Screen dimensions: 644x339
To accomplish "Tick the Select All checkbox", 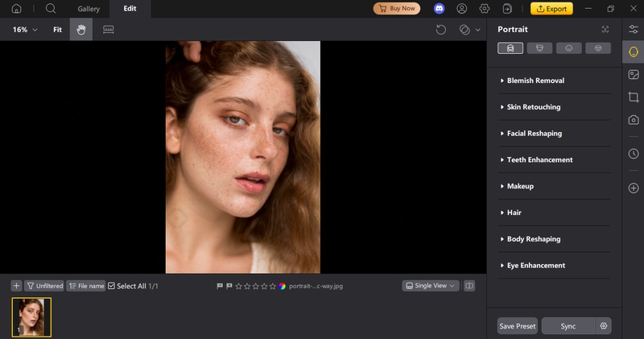I will (111, 286).
